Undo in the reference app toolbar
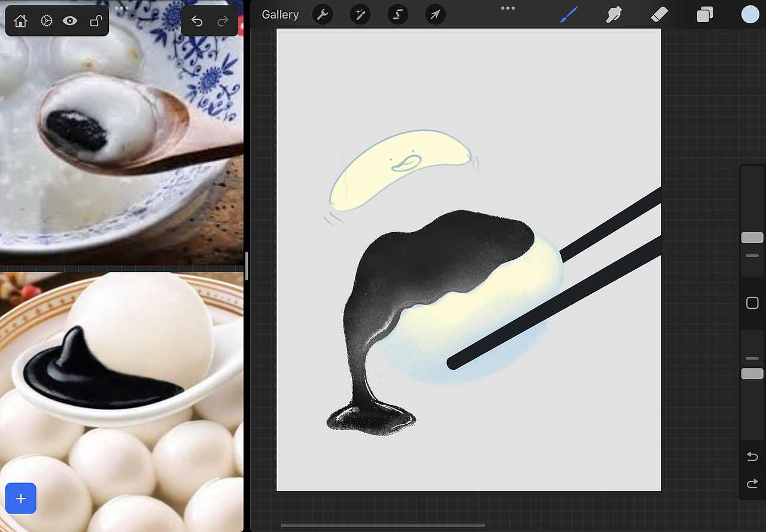The width and height of the screenshot is (766, 532). [x=197, y=22]
